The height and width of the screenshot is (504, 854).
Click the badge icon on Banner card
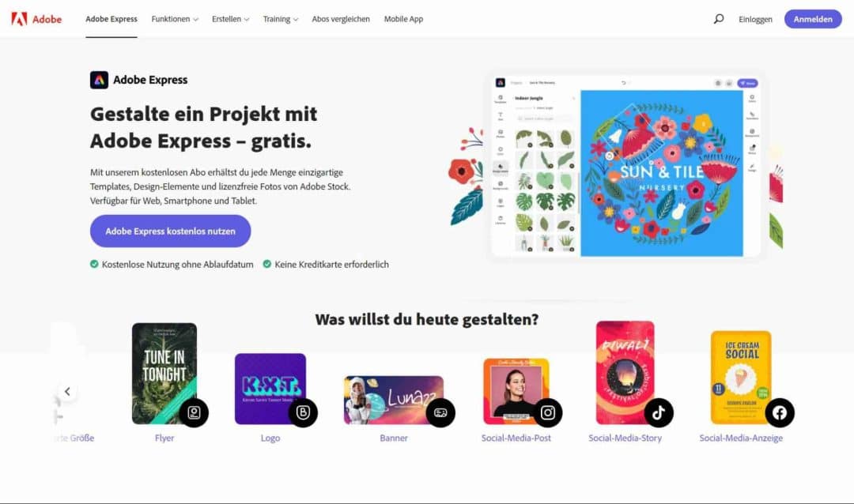point(440,412)
